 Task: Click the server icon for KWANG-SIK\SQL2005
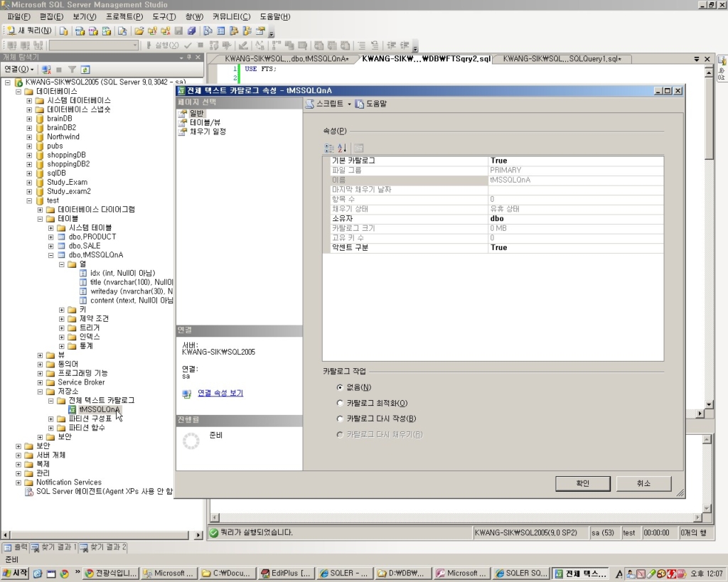coord(18,82)
